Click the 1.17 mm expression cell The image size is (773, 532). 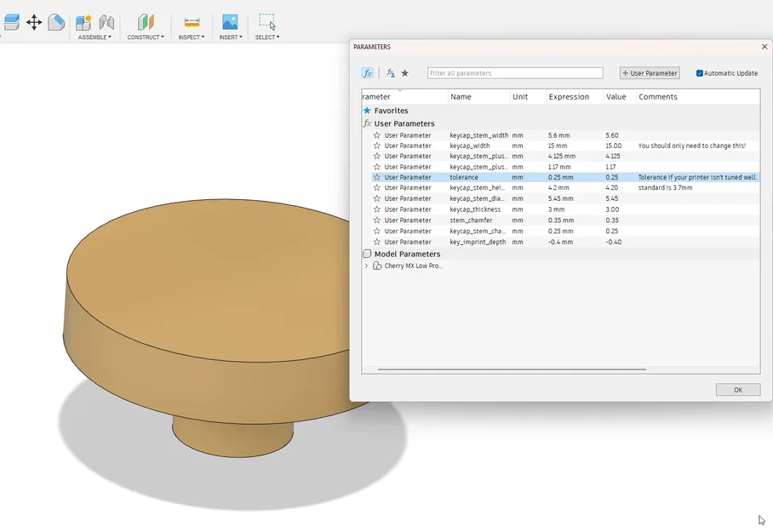point(559,167)
